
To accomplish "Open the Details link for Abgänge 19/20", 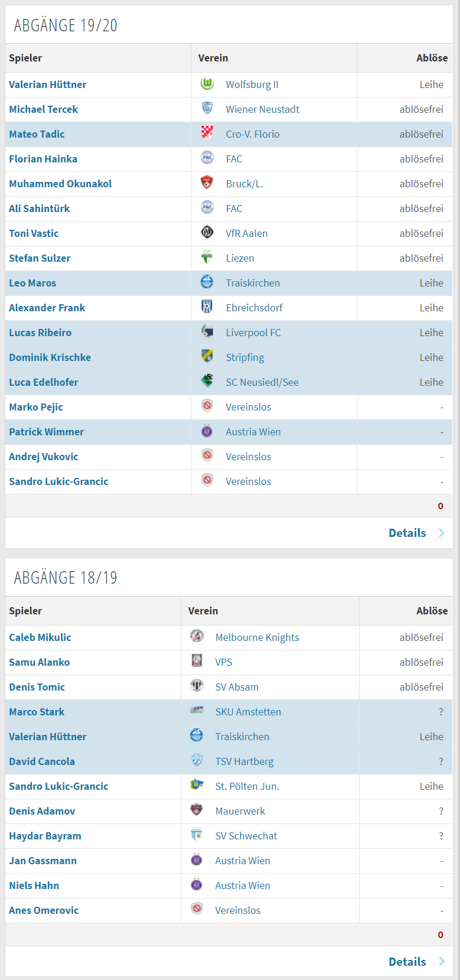I will pyautogui.click(x=407, y=533).
